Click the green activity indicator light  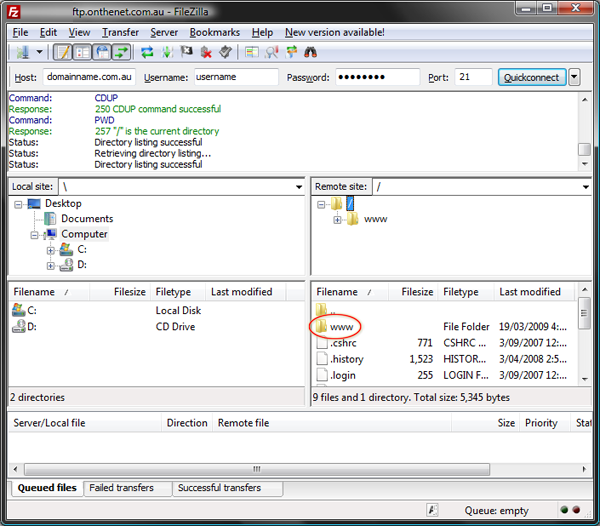coord(564,510)
